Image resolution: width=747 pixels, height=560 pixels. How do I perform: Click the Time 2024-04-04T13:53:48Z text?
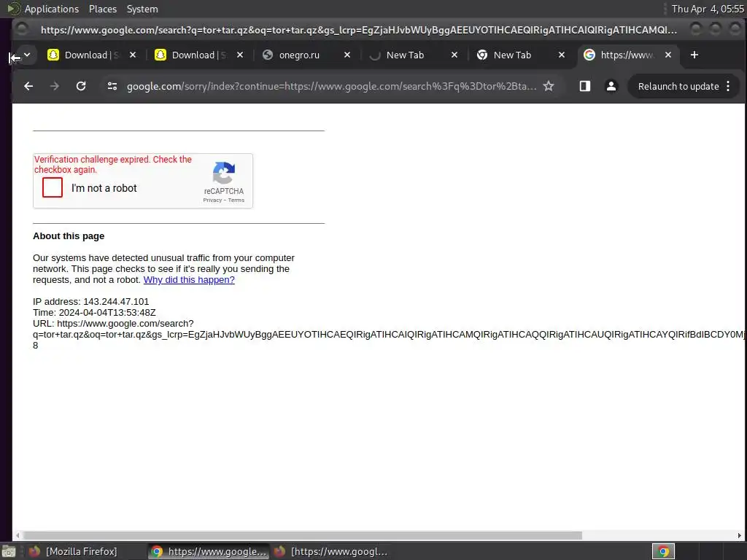click(94, 312)
